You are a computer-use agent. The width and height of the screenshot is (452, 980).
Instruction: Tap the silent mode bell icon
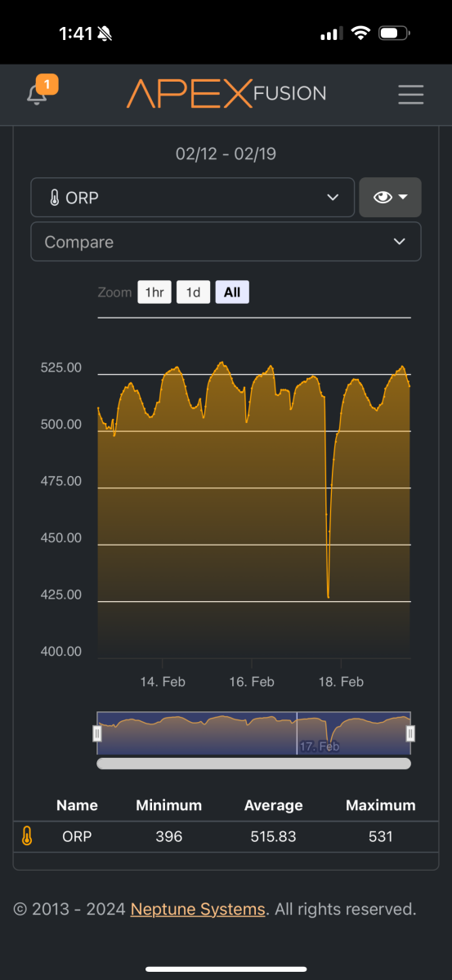(106, 33)
